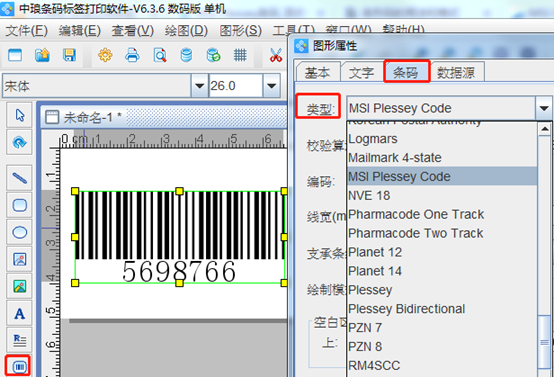Click the font name field showing 宋体
This screenshot has width=554, height=377.
97,86
